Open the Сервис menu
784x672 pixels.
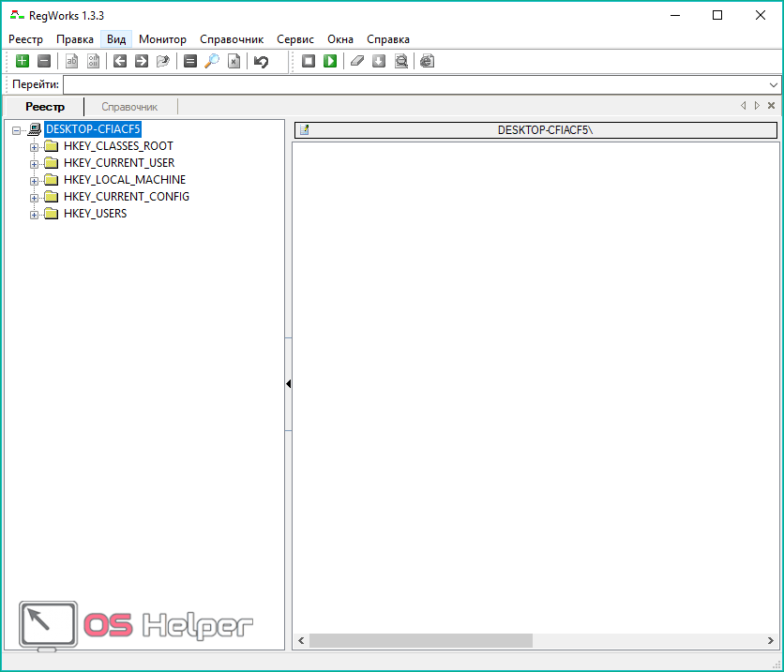(x=294, y=39)
